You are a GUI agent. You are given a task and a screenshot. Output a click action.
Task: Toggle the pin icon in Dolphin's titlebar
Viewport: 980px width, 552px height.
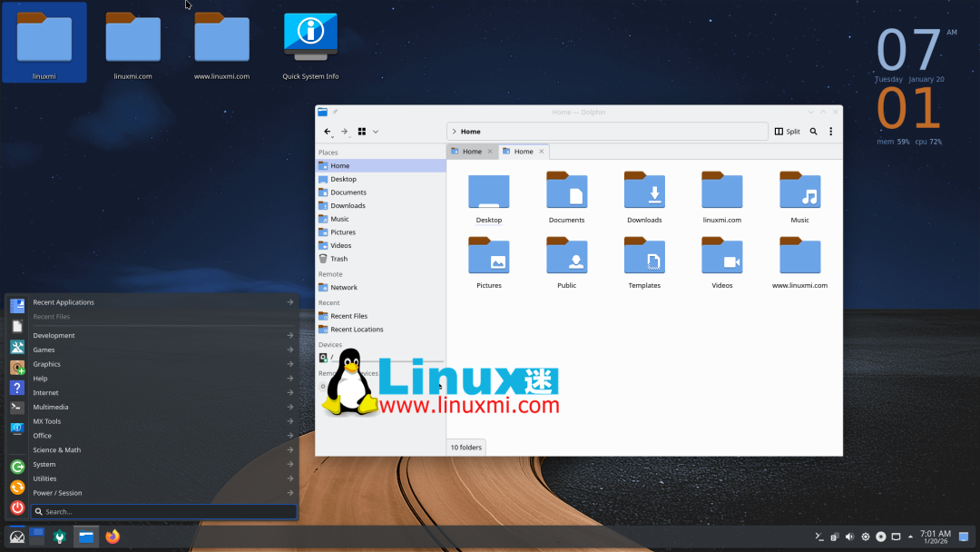(335, 112)
